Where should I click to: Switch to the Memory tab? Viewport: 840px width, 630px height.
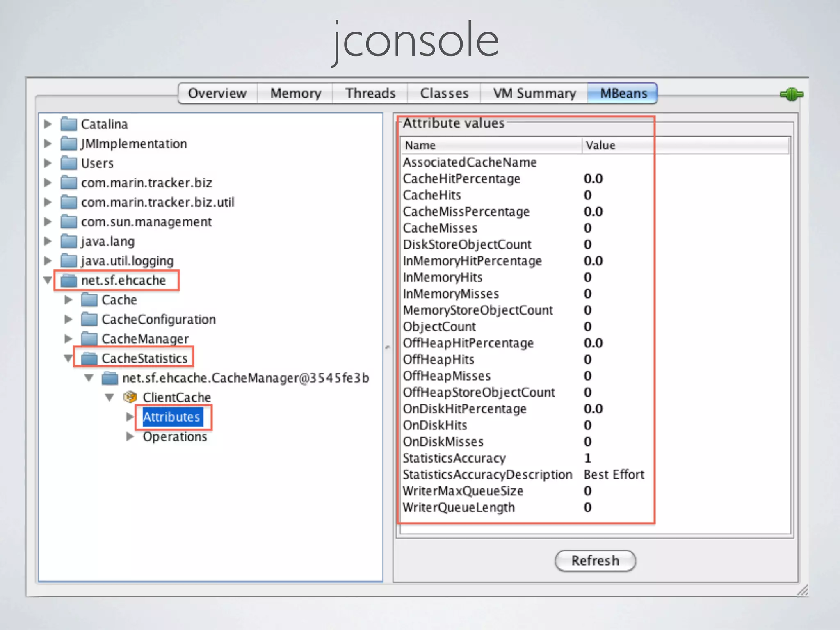point(295,93)
